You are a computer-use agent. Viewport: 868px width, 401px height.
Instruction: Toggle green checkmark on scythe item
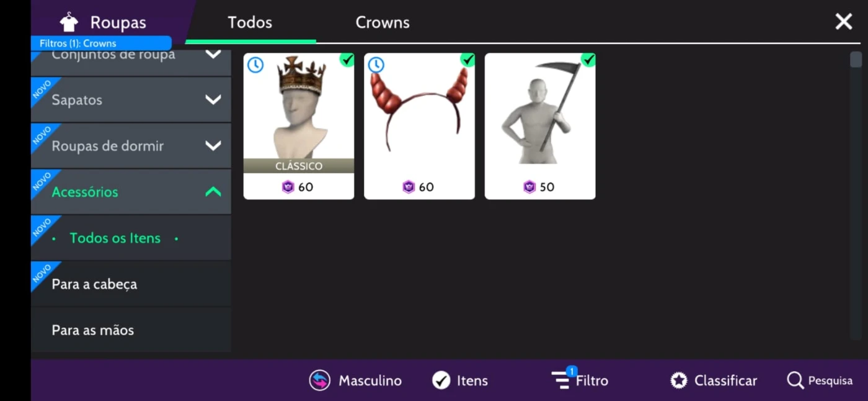(588, 60)
